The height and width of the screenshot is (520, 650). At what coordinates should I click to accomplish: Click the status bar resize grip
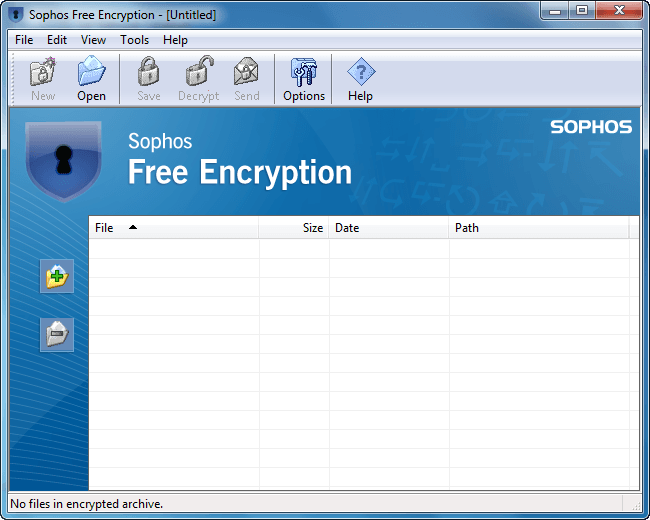[635, 505]
